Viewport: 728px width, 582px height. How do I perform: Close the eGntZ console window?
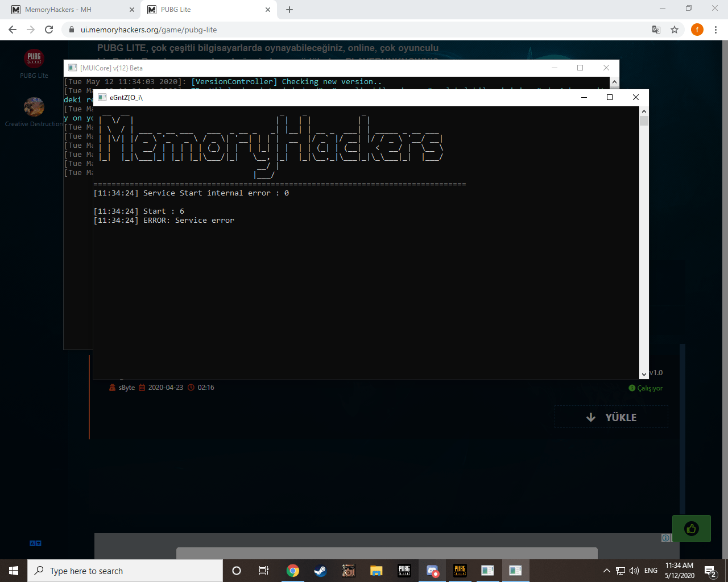pyautogui.click(x=636, y=97)
